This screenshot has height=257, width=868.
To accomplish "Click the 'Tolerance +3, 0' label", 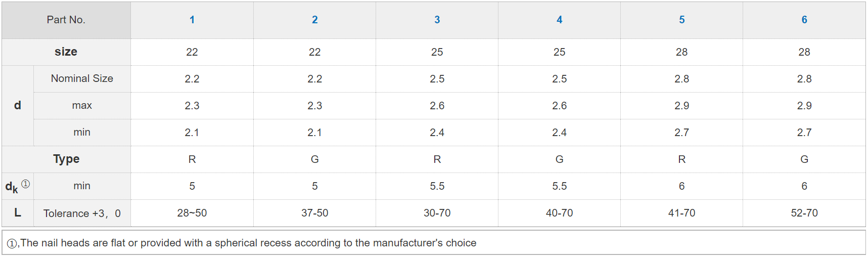I will point(82,213).
